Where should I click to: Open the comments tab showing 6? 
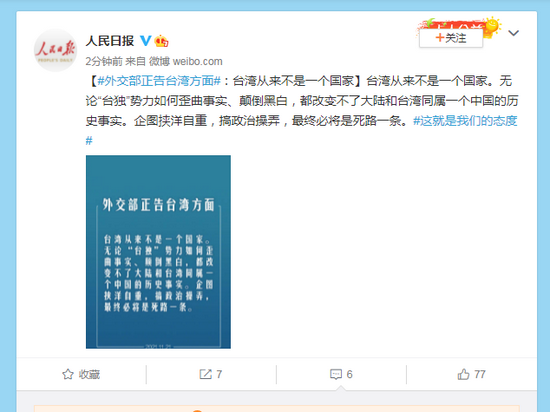(341, 374)
